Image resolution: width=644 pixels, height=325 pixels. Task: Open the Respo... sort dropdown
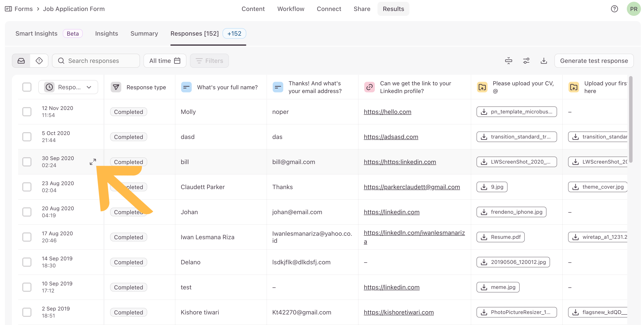point(68,87)
